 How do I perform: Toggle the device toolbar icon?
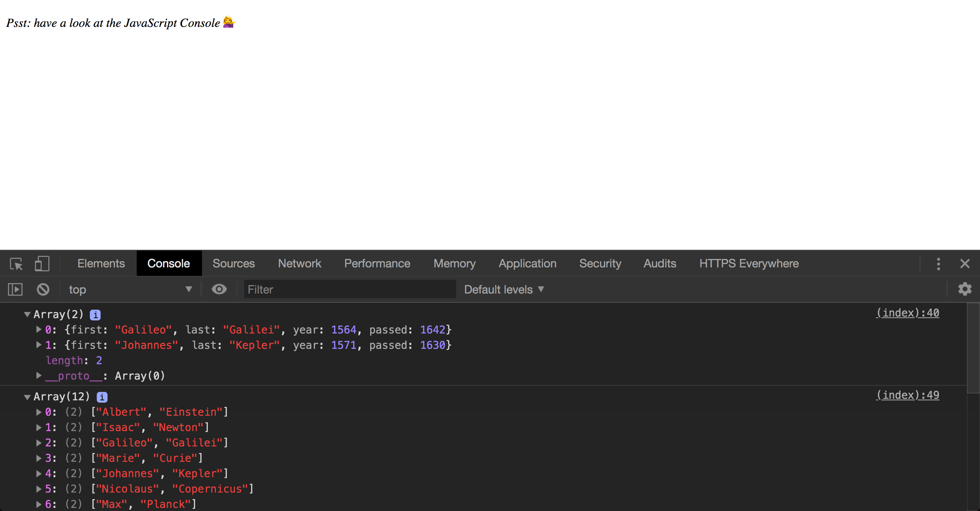pos(42,264)
